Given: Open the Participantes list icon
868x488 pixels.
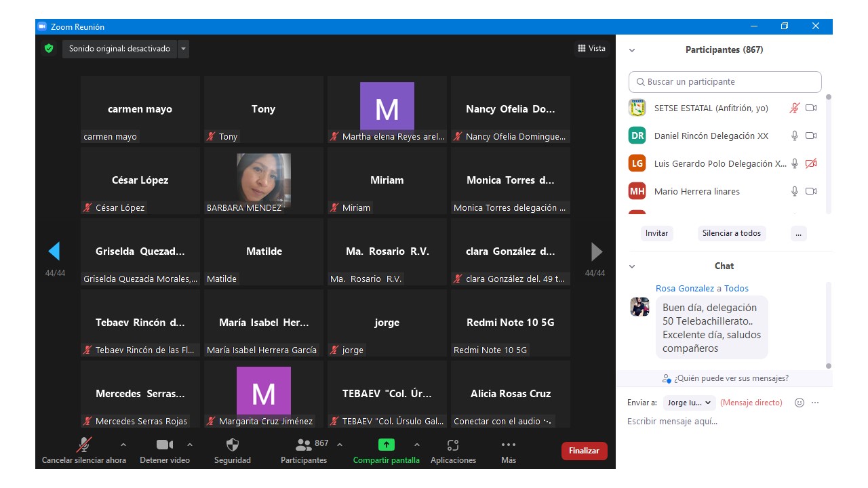Looking at the screenshot, I should pos(304,445).
